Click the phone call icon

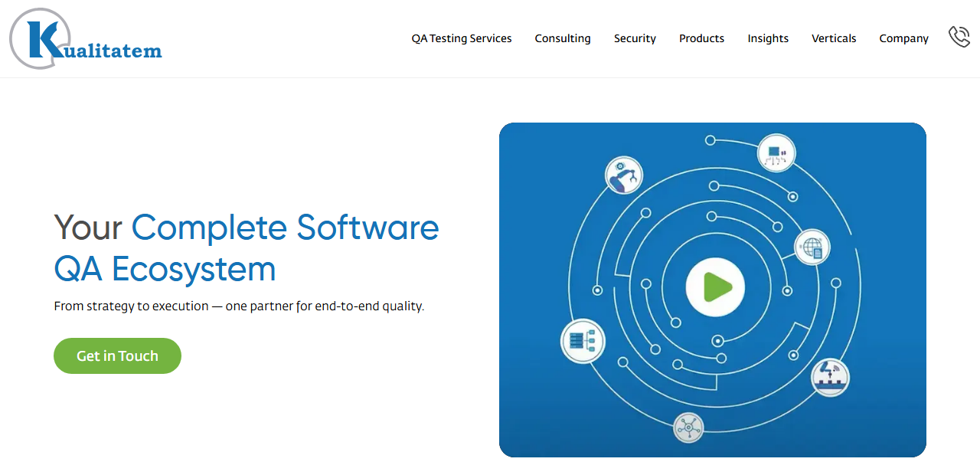pos(959,37)
